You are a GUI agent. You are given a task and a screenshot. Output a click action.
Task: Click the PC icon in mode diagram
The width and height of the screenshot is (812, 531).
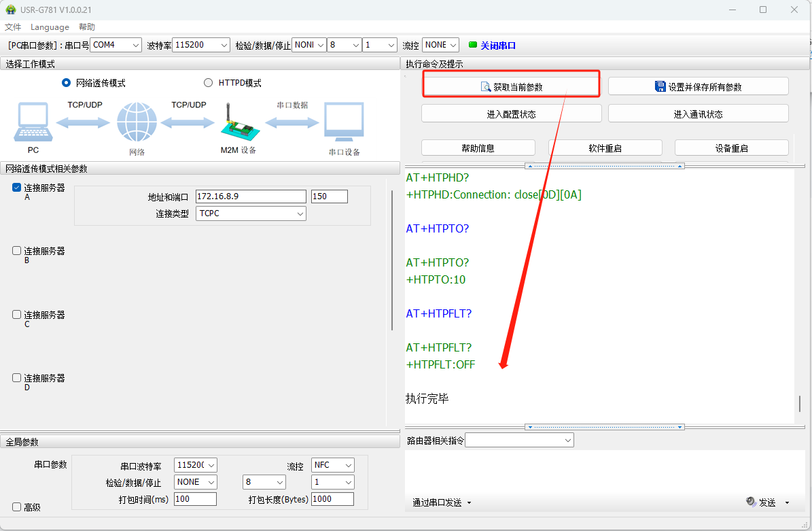(32, 122)
